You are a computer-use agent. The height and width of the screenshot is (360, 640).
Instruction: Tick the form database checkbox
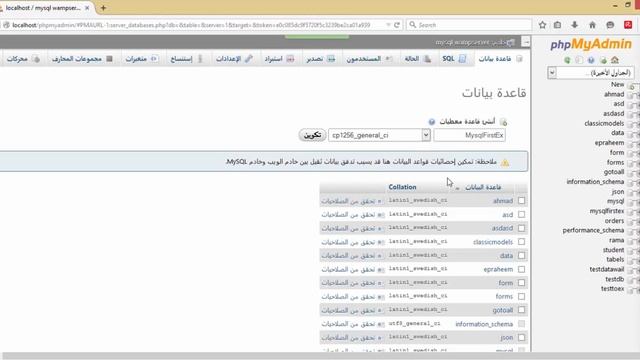[521, 282]
